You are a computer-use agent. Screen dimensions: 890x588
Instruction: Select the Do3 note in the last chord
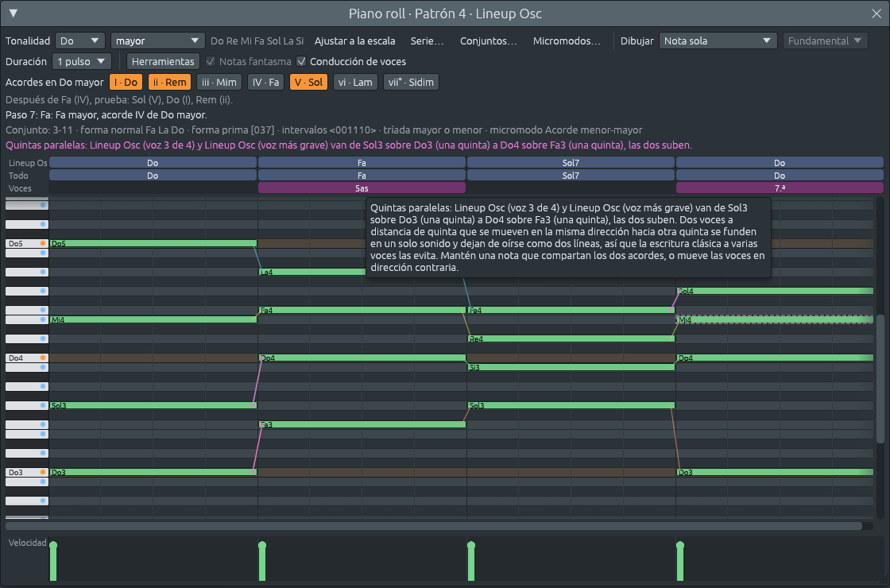(775, 472)
